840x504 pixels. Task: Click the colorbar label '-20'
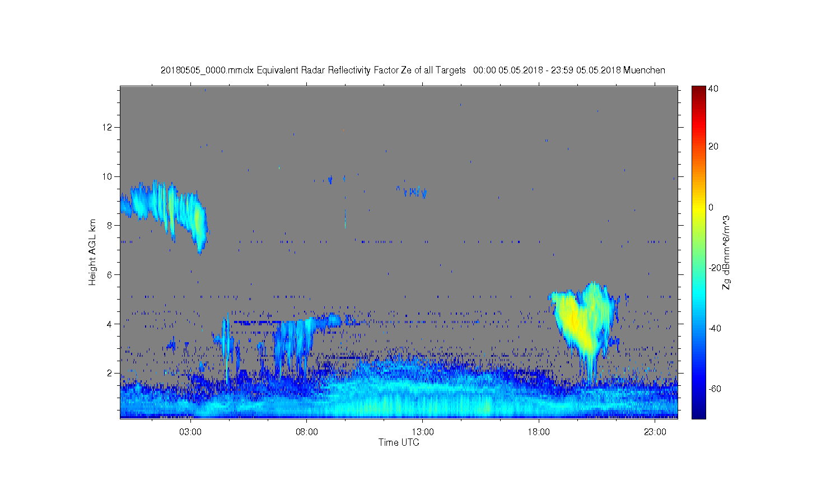pyautogui.click(x=715, y=268)
